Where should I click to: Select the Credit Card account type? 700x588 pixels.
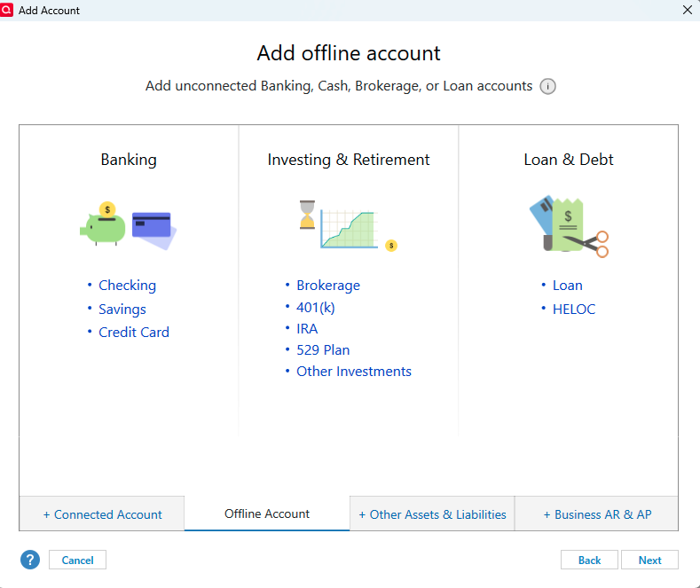coord(134,333)
